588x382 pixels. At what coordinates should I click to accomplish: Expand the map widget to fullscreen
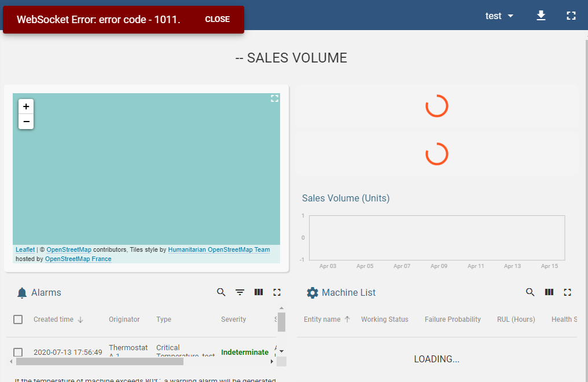click(274, 98)
